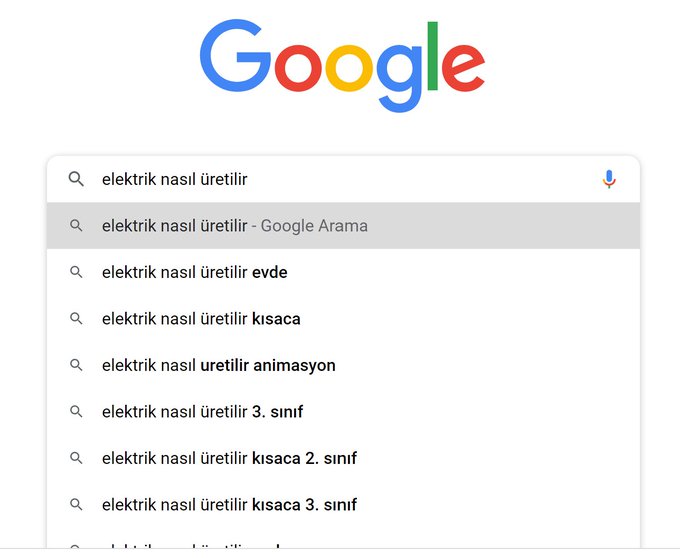Pick suggestion ending 'kısaca 2. sınıf'
This screenshot has height=558, width=680.
click(343, 458)
